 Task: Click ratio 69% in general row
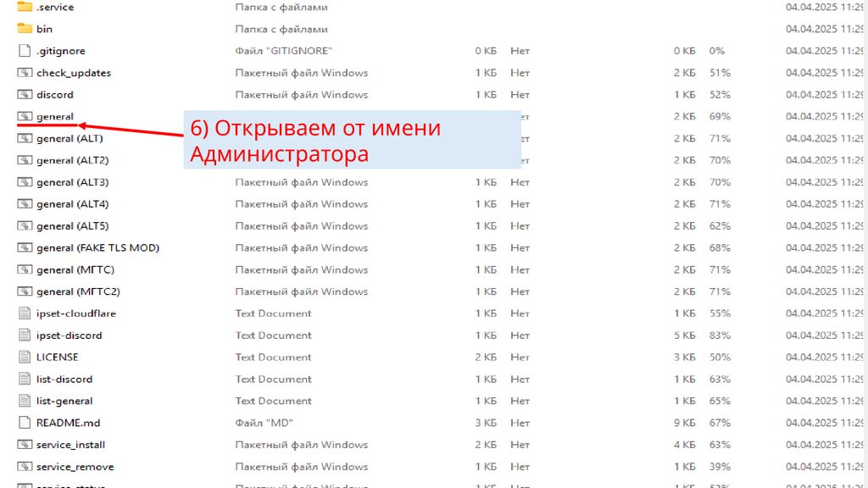720,116
